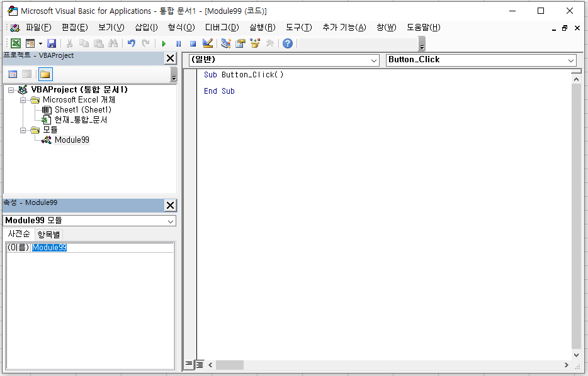Run the macro with green play icon

pos(164,43)
